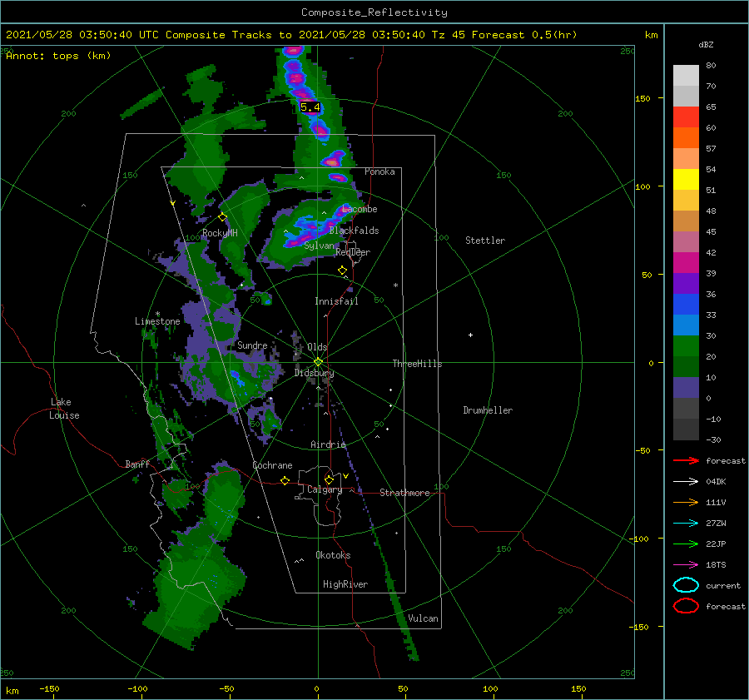Click the UTC Composite Tracks timestamp header
The width and height of the screenshot is (749, 700).
291,35
